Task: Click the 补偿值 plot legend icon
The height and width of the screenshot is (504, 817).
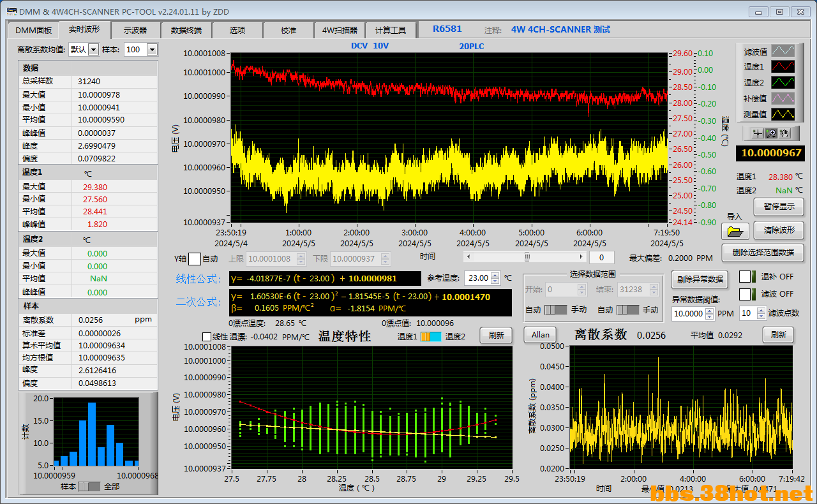Action: pos(783,98)
